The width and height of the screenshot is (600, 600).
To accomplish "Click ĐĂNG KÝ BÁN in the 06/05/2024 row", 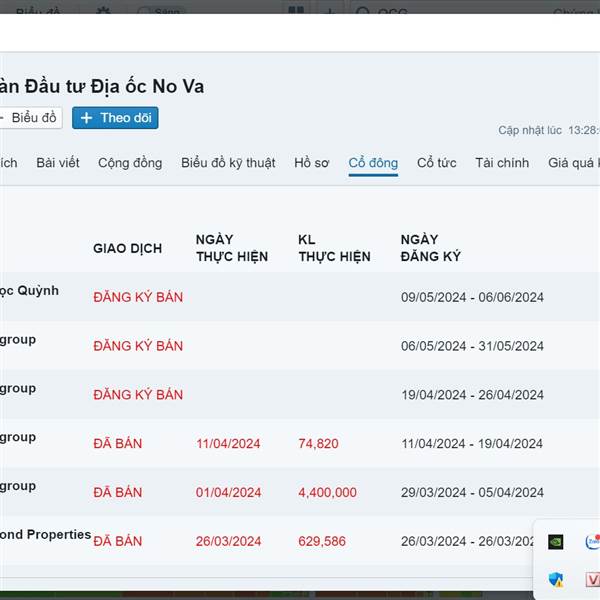I will tap(138, 346).
